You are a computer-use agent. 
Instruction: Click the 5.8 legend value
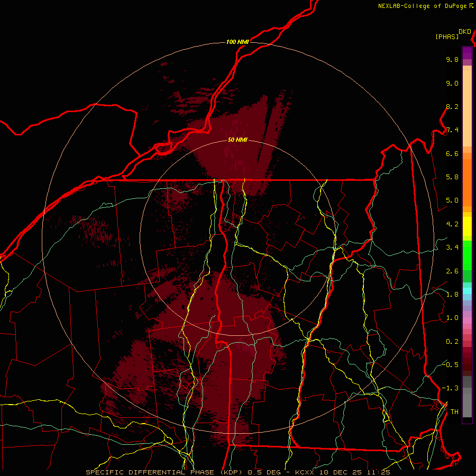pyautogui.click(x=452, y=177)
